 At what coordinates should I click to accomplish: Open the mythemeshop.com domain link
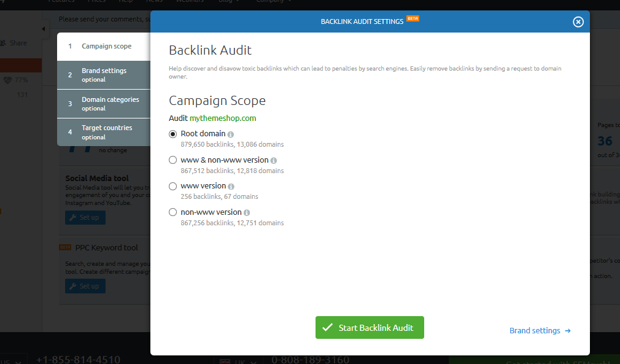pyautogui.click(x=223, y=118)
